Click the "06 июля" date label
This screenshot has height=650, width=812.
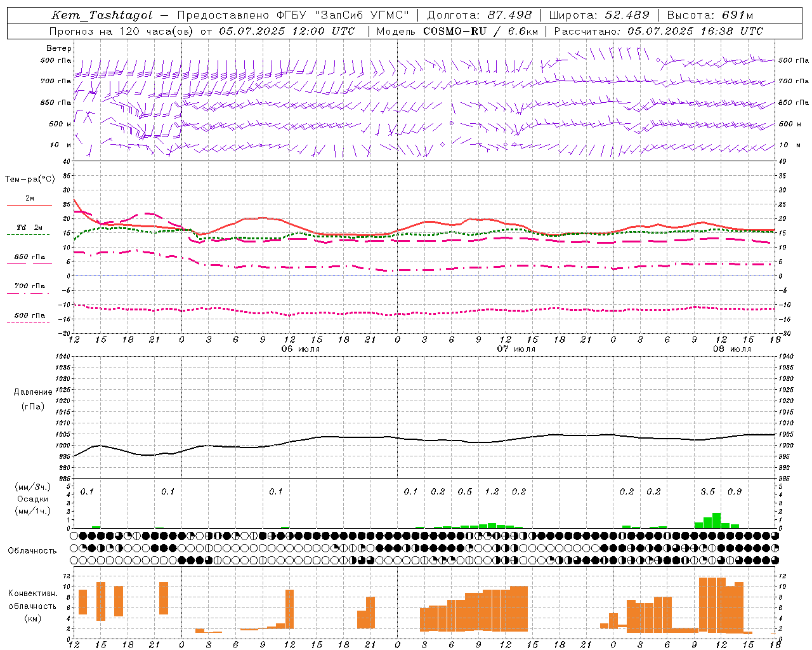tap(301, 349)
